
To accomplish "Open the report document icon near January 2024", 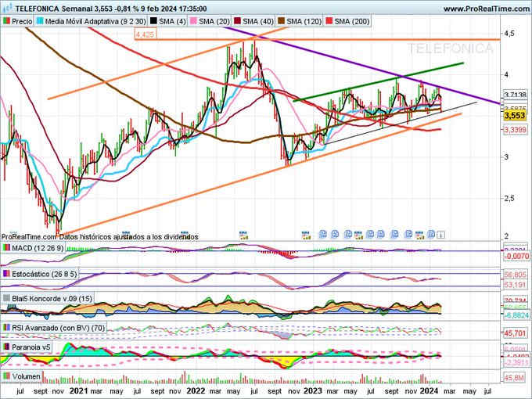I will 431,234.
